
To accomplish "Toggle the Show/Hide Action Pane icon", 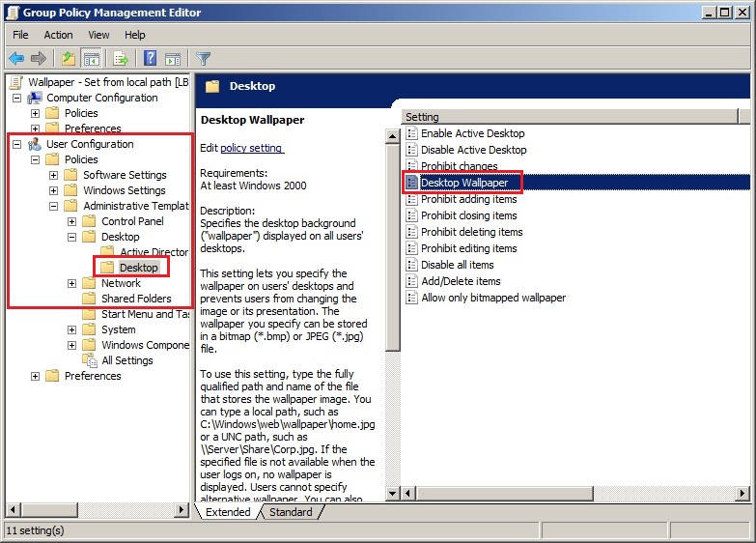I will [x=173, y=58].
